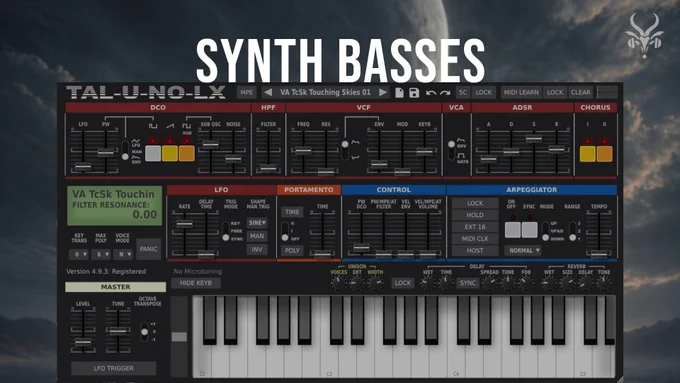Select arpeggiator EXT 16 option
Viewport: 680px width, 383px height.
tap(475, 227)
